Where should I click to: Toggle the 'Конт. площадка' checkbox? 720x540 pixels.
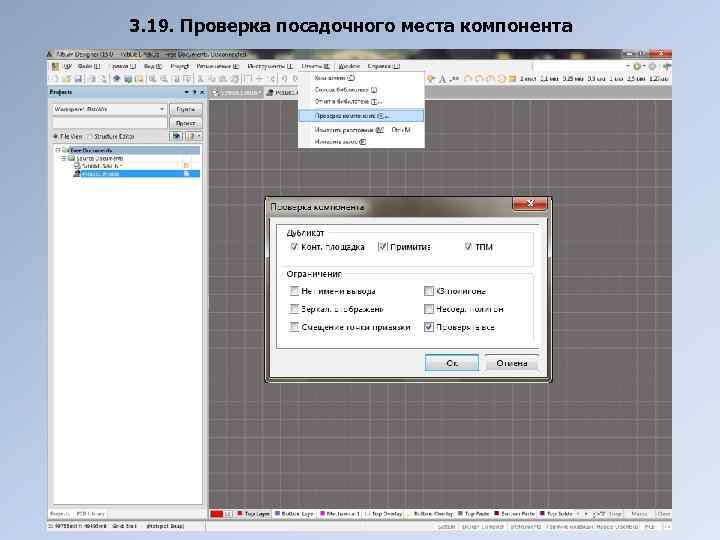(x=294, y=247)
